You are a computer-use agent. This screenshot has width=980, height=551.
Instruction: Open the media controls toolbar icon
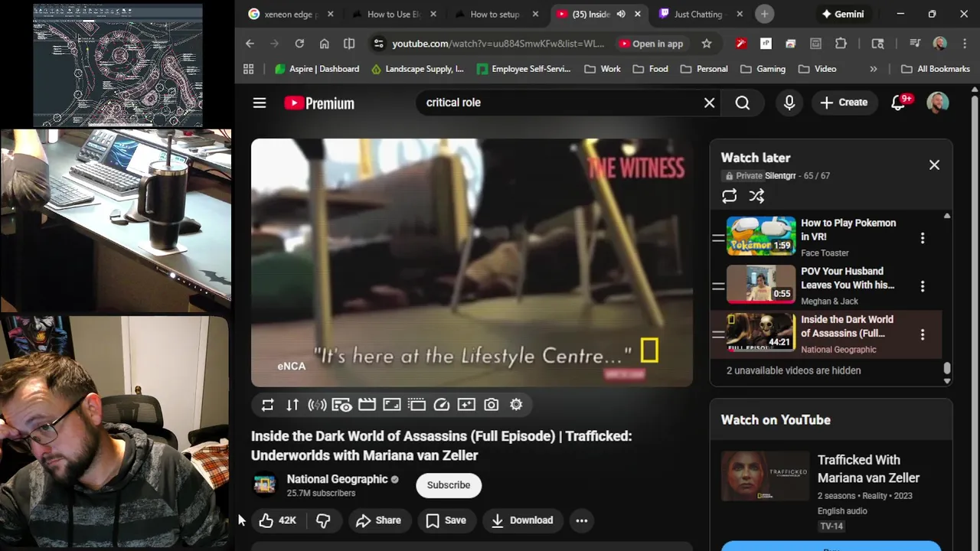[915, 44]
